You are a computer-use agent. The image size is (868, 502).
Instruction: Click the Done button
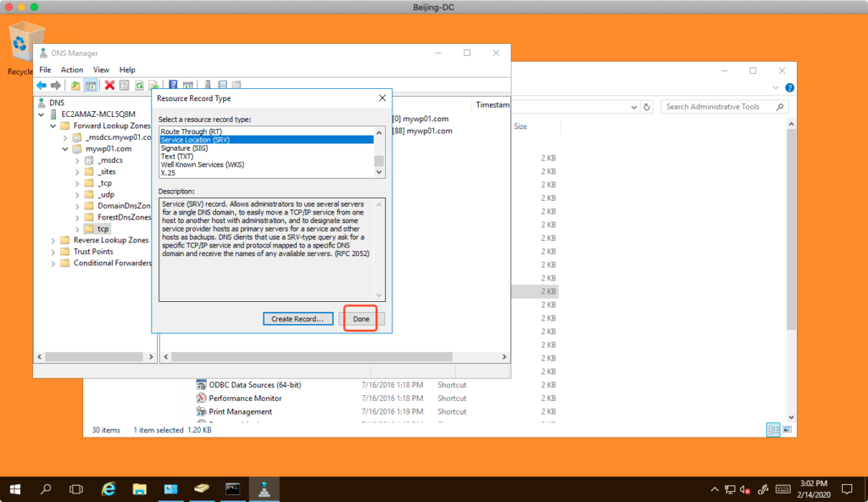(361, 319)
